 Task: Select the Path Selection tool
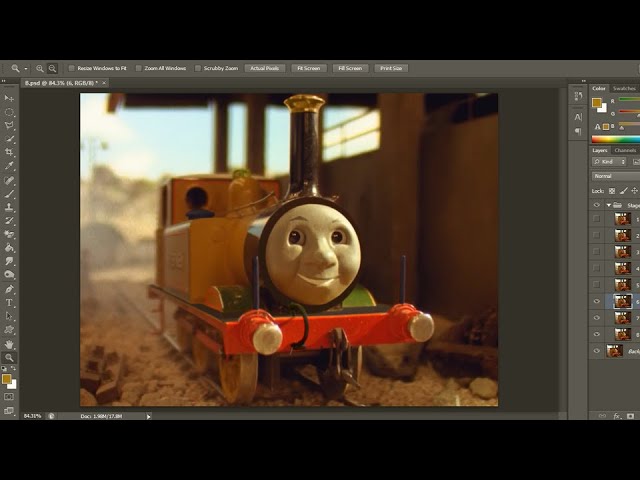click(9, 316)
